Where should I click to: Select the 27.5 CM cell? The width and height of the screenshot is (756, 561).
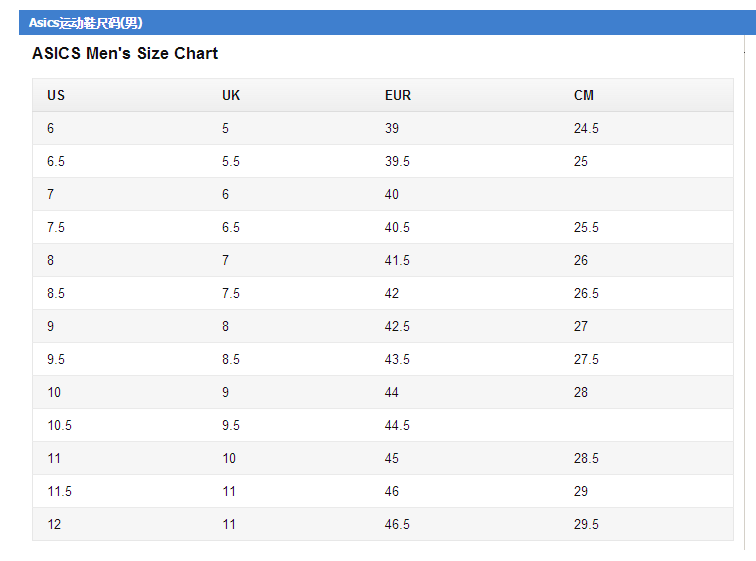(x=586, y=360)
